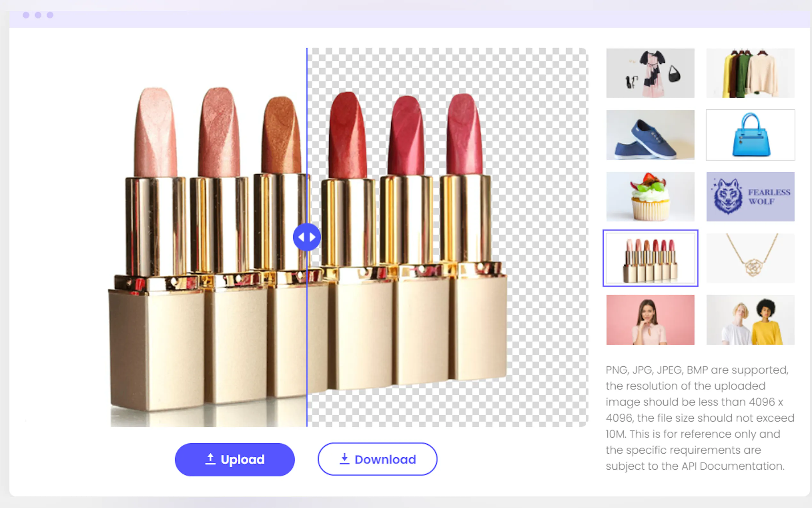
Task: Click the third window dot in title bar
Action: click(50, 15)
